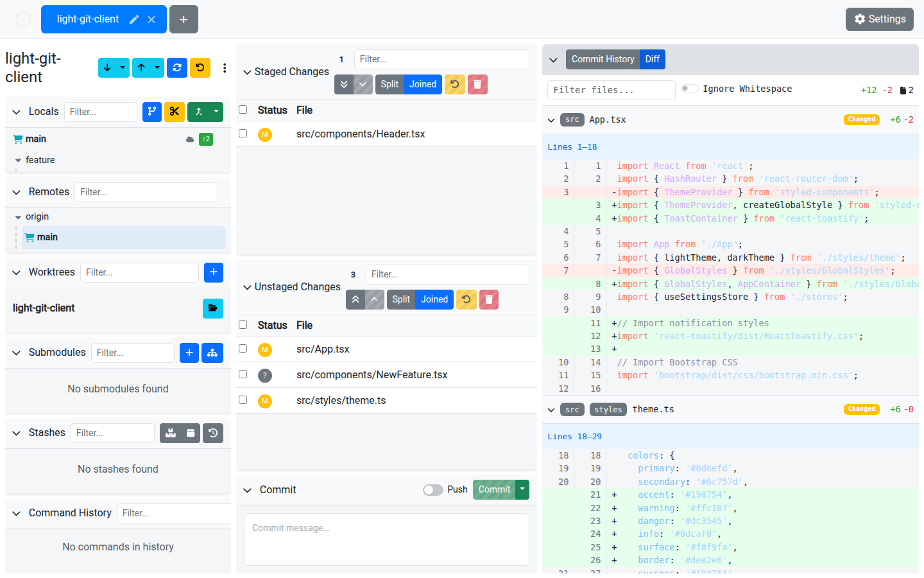Click the restore stash history icon
Viewport: 924px width, 578px height.
pos(213,433)
